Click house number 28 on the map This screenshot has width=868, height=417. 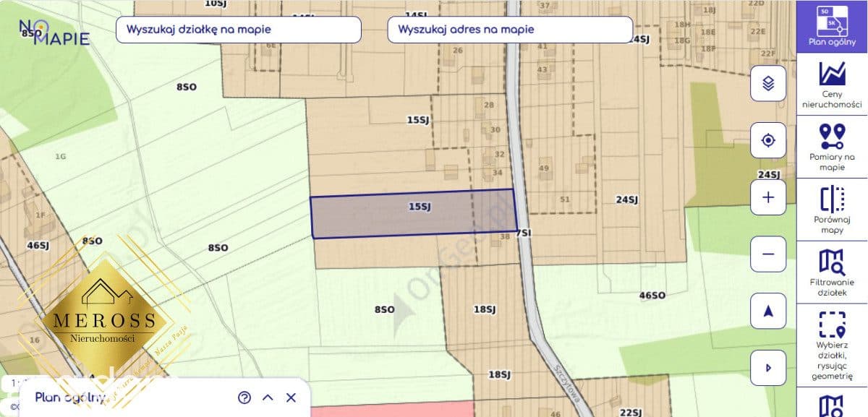pyautogui.click(x=489, y=106)
